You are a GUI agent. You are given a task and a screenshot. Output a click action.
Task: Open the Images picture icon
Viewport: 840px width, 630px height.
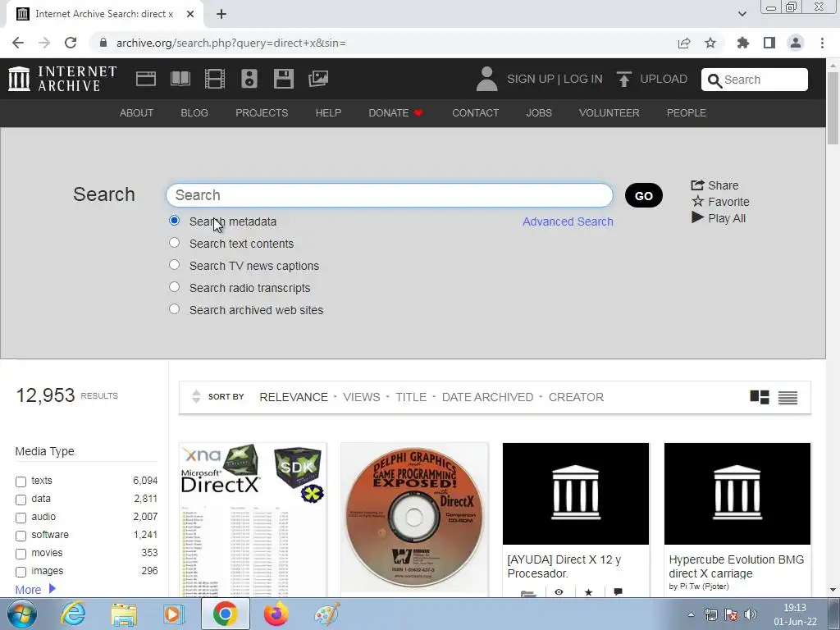tap(318, 79)
